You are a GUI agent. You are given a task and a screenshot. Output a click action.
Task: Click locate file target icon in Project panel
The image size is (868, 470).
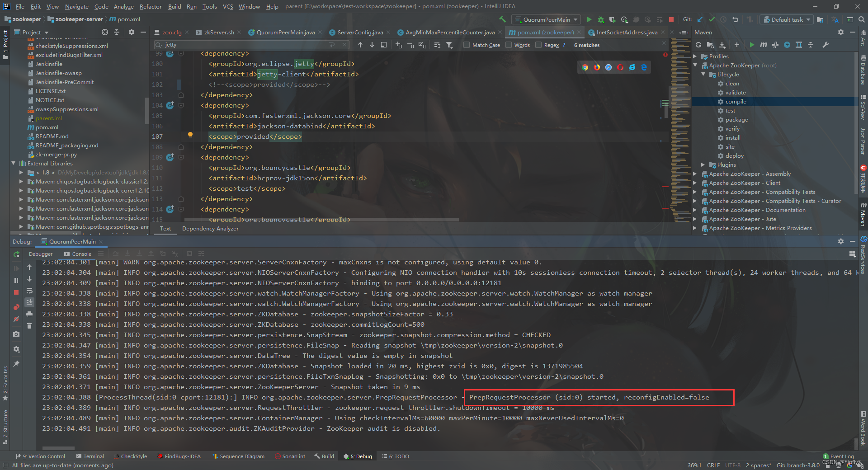(105, 32)
